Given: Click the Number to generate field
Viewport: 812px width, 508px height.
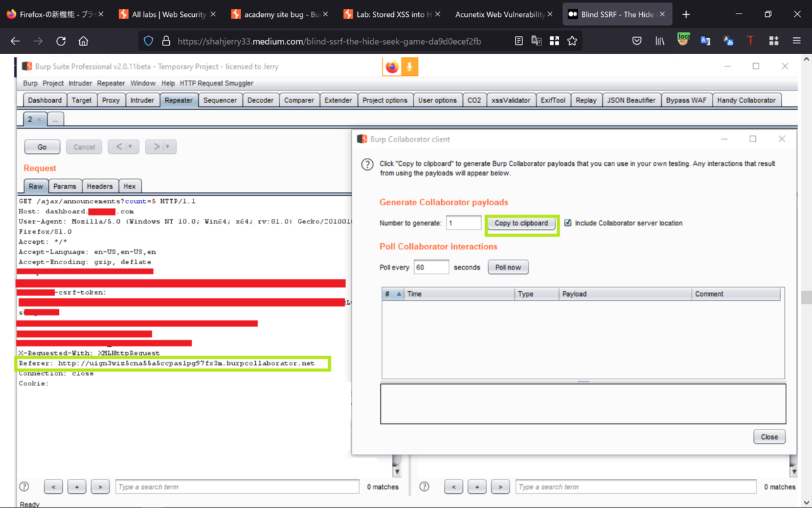Looking at the screenshot, I should pos(464,223).
